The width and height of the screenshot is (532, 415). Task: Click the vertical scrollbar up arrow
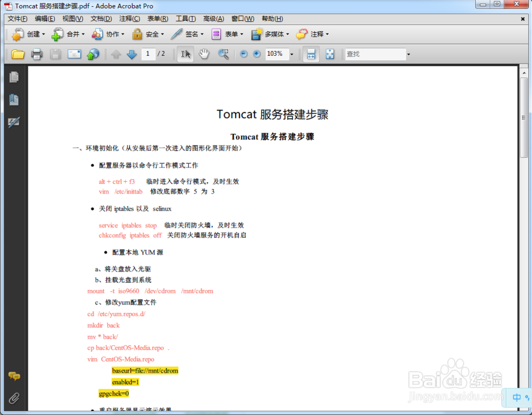click(524, 73)
